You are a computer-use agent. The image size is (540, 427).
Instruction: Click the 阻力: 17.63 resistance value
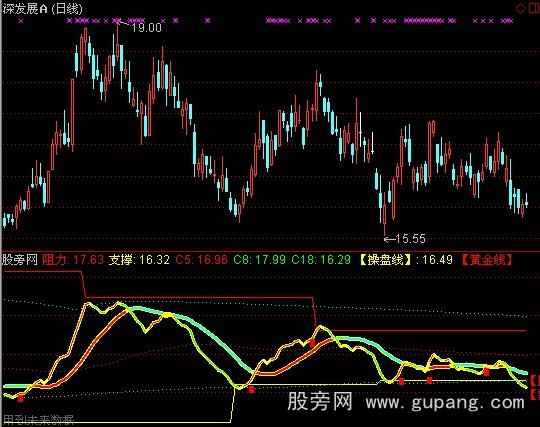[x=73, y=260]
